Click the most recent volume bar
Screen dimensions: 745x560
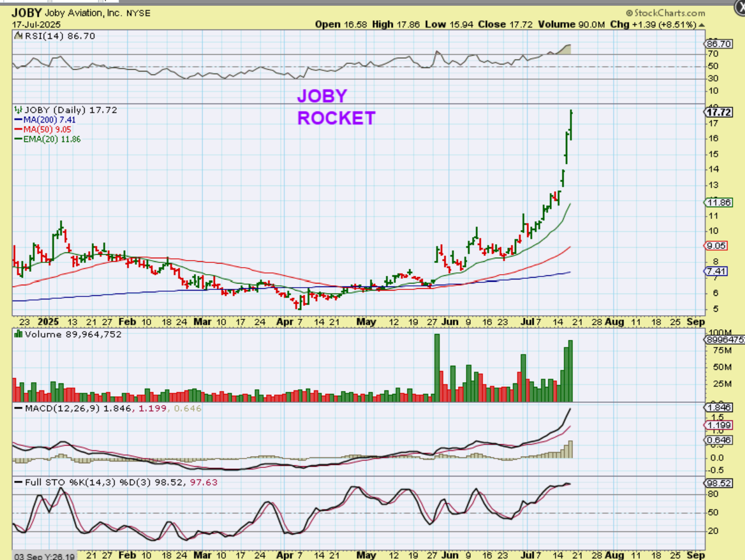point(571,371)
